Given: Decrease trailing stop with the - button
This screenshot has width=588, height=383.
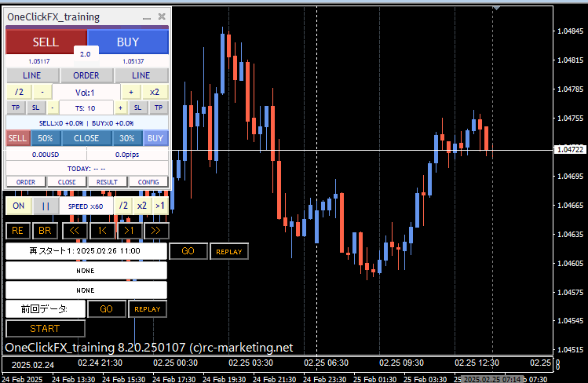Looking at the screenshot, I should (x=53, y=108).
